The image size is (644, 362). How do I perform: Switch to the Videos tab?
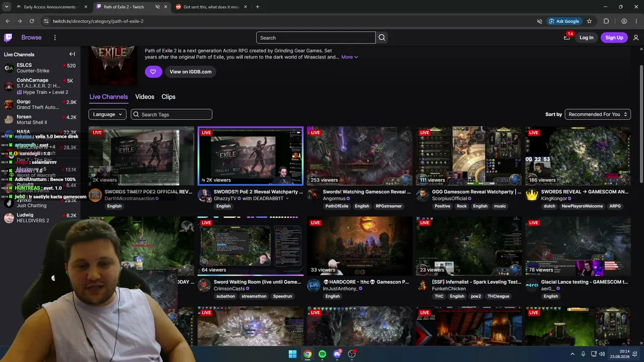pos(144,97)
